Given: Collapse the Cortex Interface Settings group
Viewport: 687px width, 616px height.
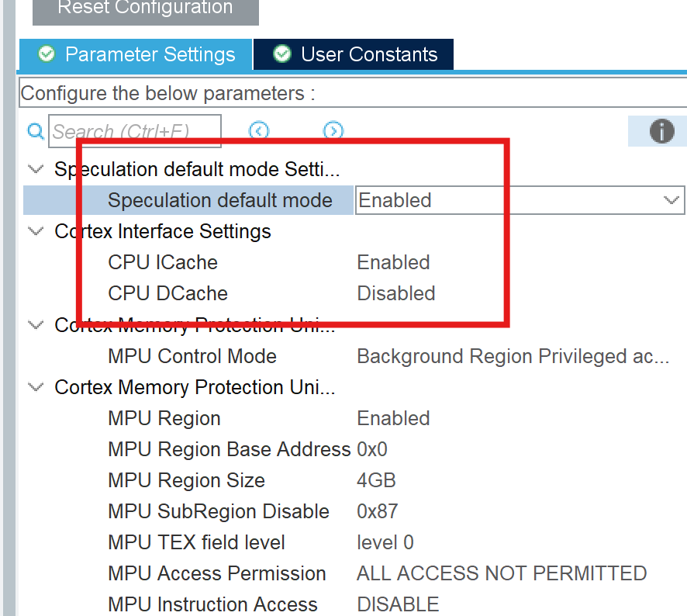Looking at the screenshot, I should [36, 231].
